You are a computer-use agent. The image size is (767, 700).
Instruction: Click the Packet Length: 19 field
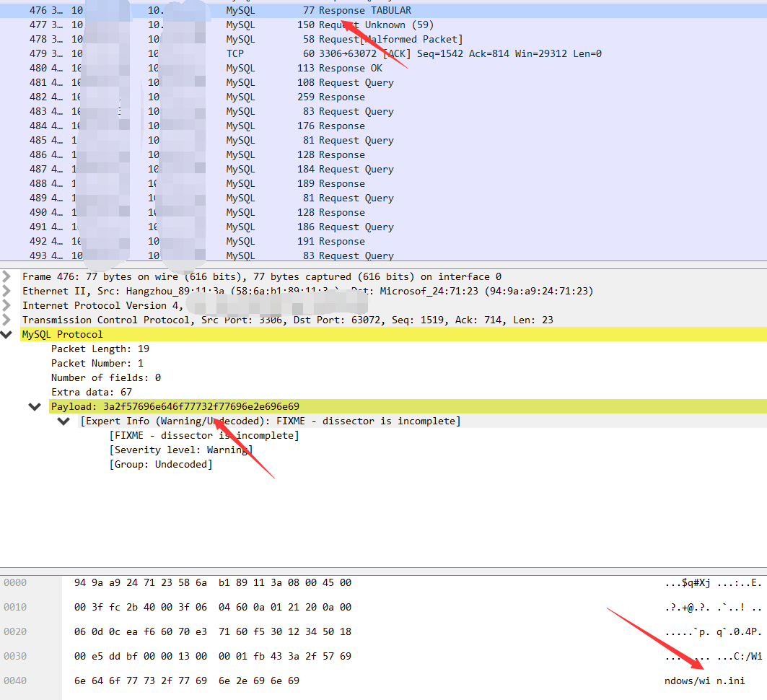pyautogui.click(x=100, y=349)
